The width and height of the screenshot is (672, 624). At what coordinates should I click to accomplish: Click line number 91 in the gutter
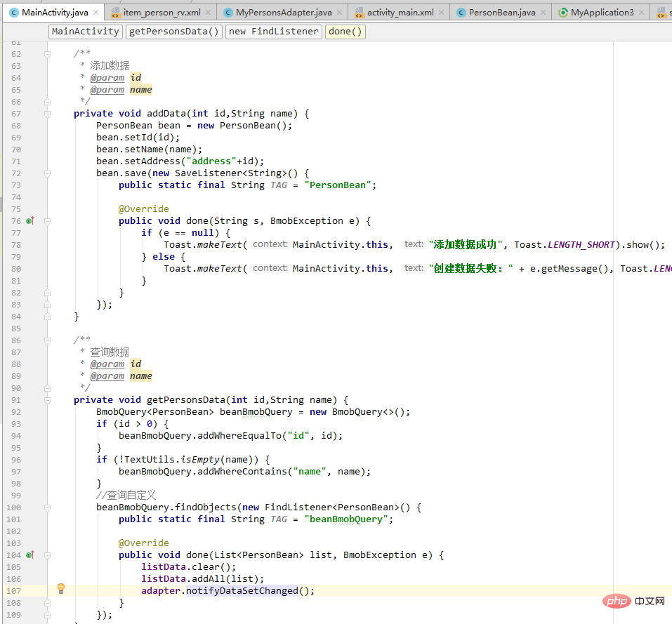click(x=16, y=400)
